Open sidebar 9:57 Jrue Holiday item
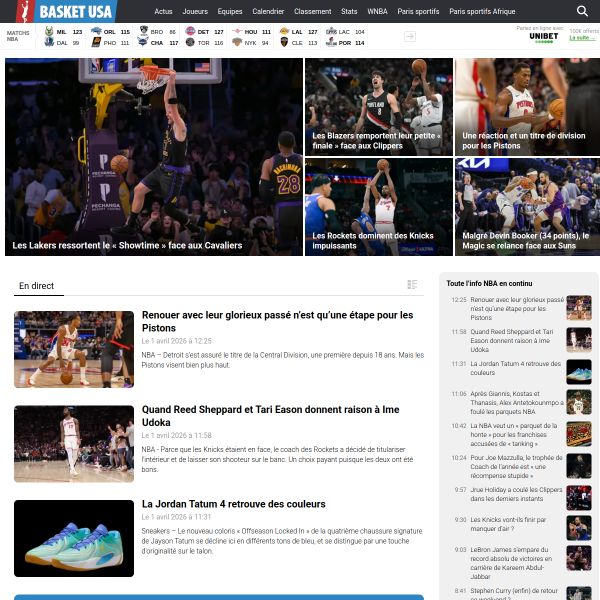This screenshot has width=600, height=600. [x=516, y=494]
